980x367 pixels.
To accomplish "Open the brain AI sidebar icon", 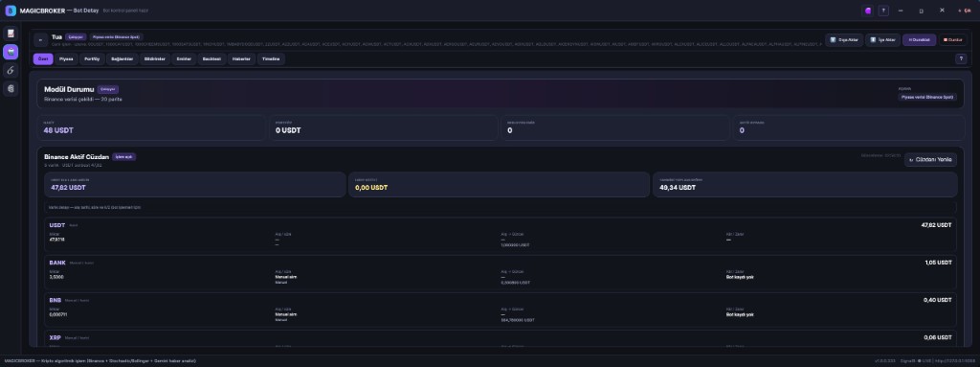I will click(11, 89).
